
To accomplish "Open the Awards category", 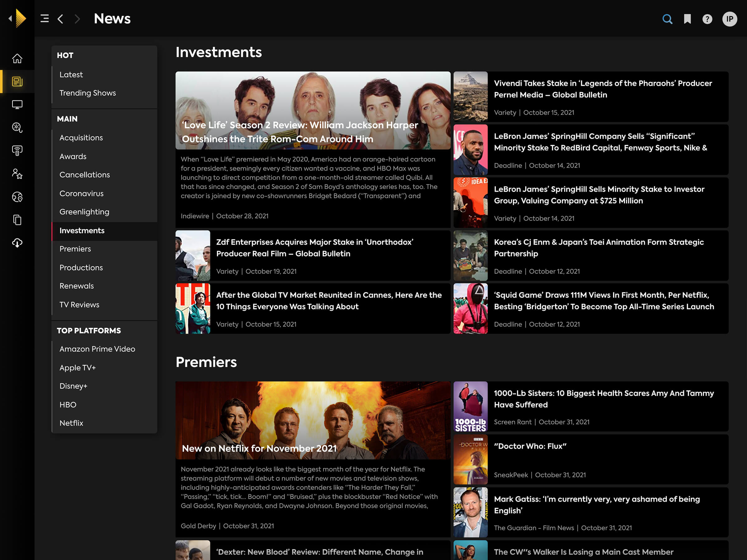I will coord(105,156).
